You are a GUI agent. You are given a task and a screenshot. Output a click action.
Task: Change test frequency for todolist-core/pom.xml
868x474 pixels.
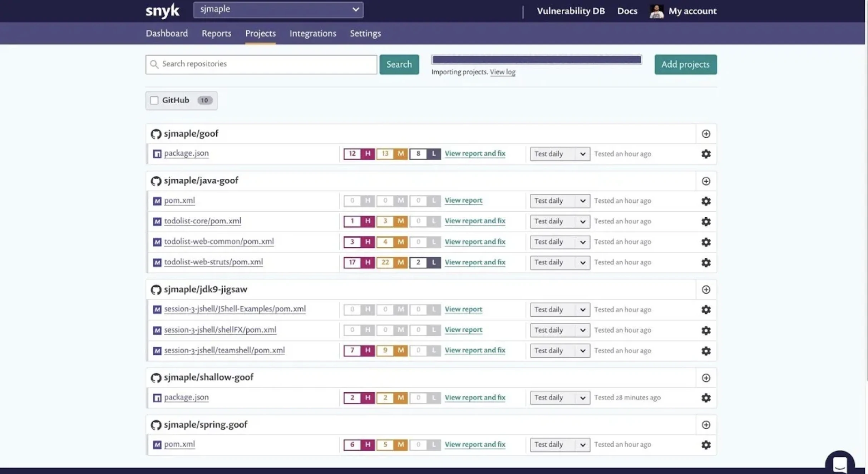559,221
